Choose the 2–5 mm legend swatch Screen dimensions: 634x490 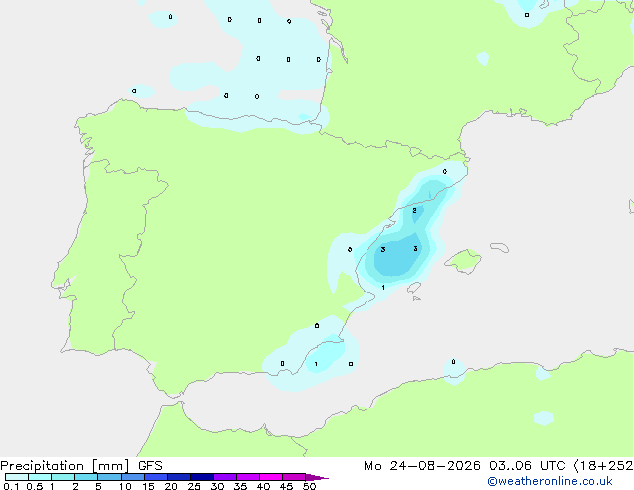86,477
